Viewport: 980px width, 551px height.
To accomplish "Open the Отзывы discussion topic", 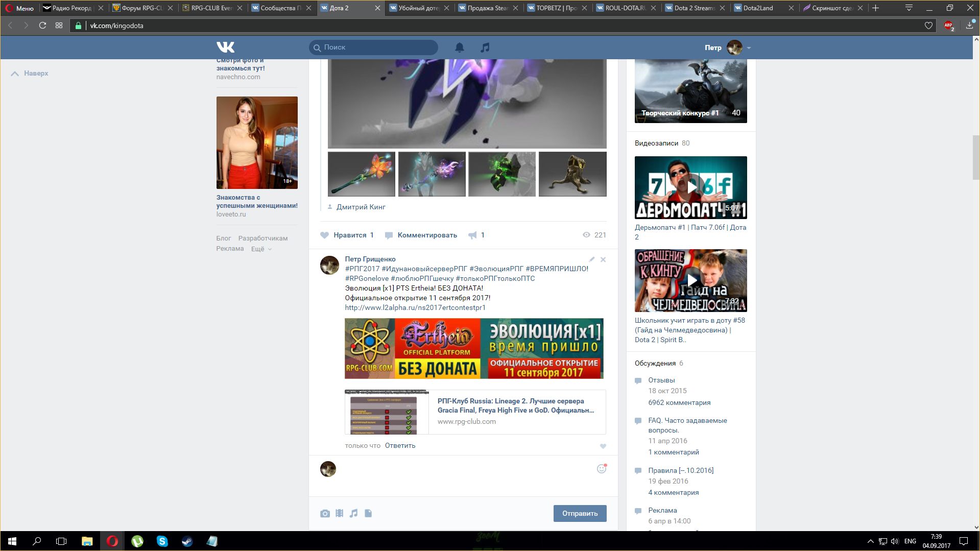I will [661, 380].
